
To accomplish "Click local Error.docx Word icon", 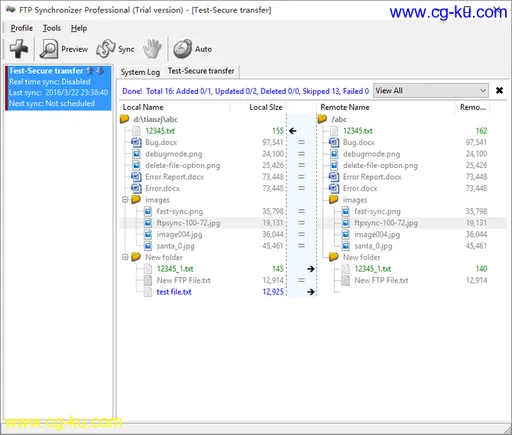I will point(136,188).
